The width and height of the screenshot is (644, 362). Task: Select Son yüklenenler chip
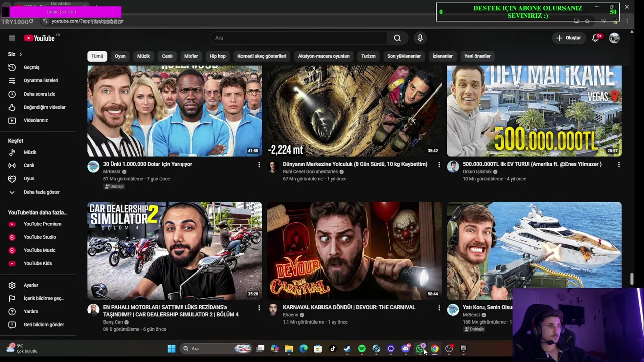click(x=404, y=56)
